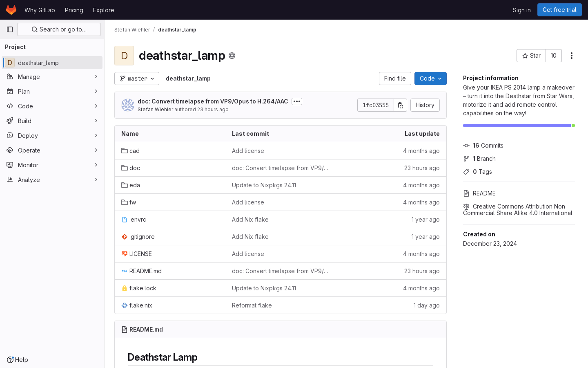
Task: Click Stefan Wiehler's avatar in commit box
Action: point(128,105)
